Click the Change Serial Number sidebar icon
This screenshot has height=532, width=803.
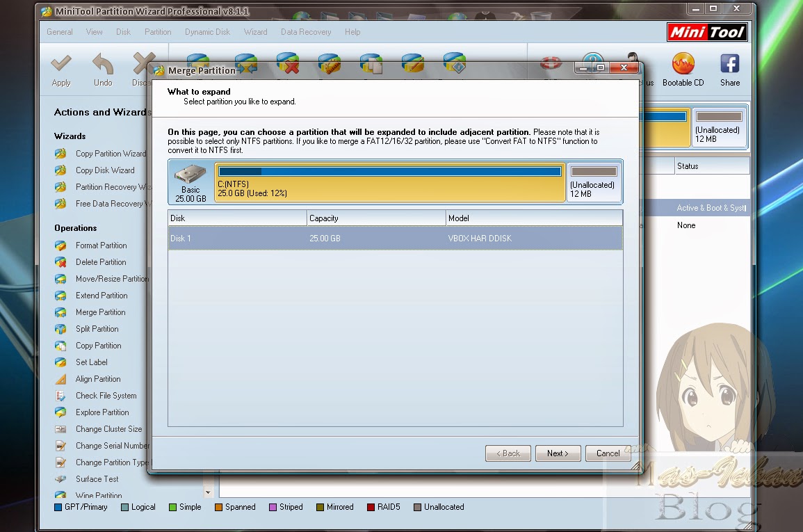coord(60,446)
